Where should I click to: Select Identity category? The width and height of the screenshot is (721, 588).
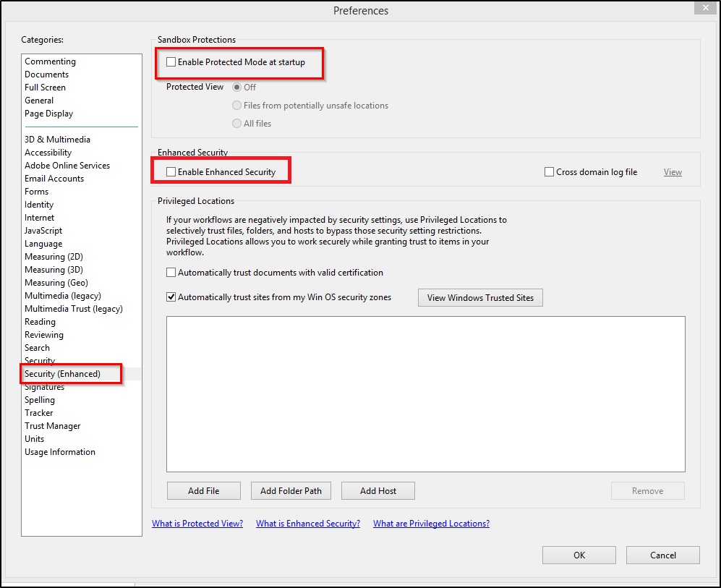pos(39,204)
